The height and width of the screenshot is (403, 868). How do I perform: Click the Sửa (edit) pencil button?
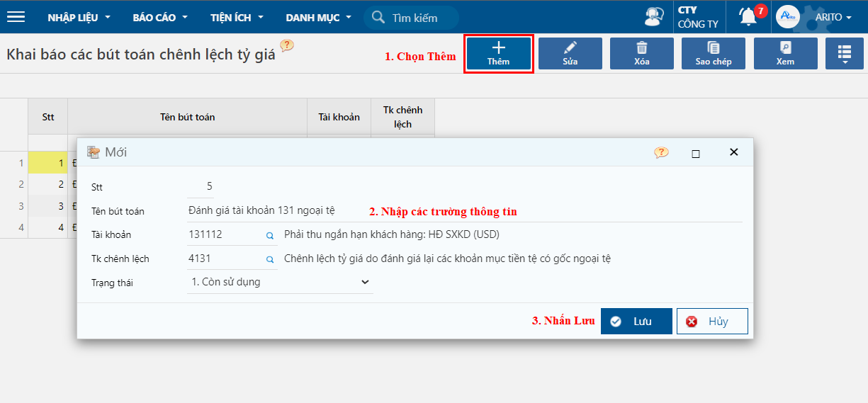[x=570, y=53]
